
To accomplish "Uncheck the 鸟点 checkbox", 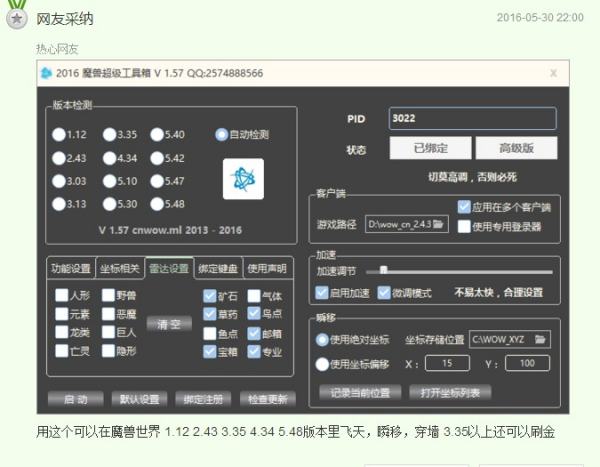I will coord(254,314).
